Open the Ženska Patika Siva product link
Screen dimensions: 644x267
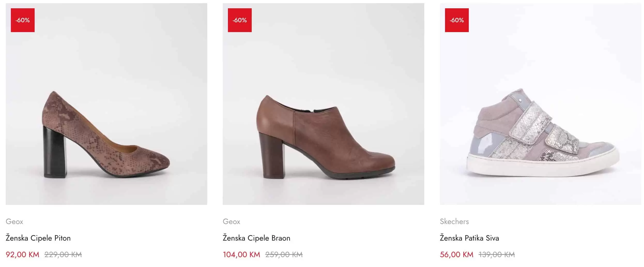click(469, 238)
